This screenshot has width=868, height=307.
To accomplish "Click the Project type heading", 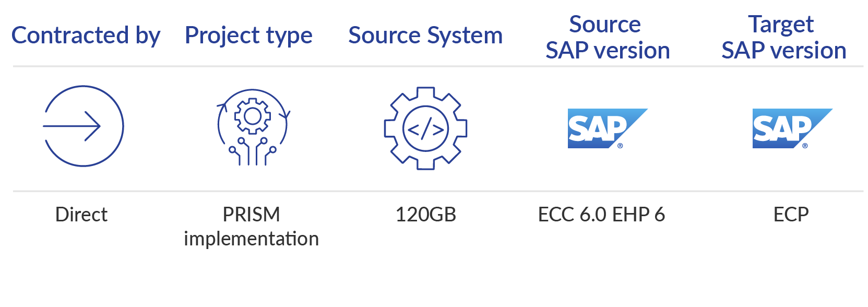I will pos(248,36).
